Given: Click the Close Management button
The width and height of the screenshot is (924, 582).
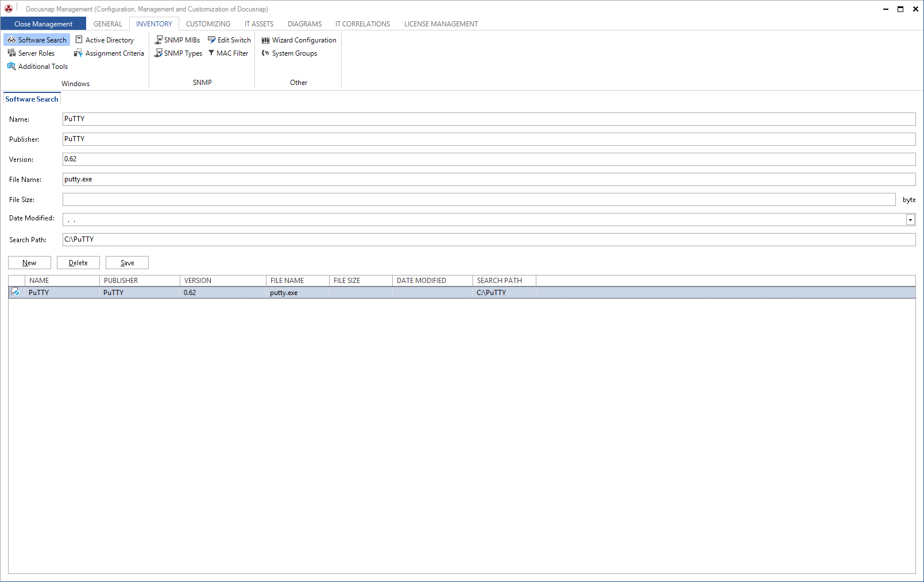Looking at the screenshot, I should [x=43, y=24].
